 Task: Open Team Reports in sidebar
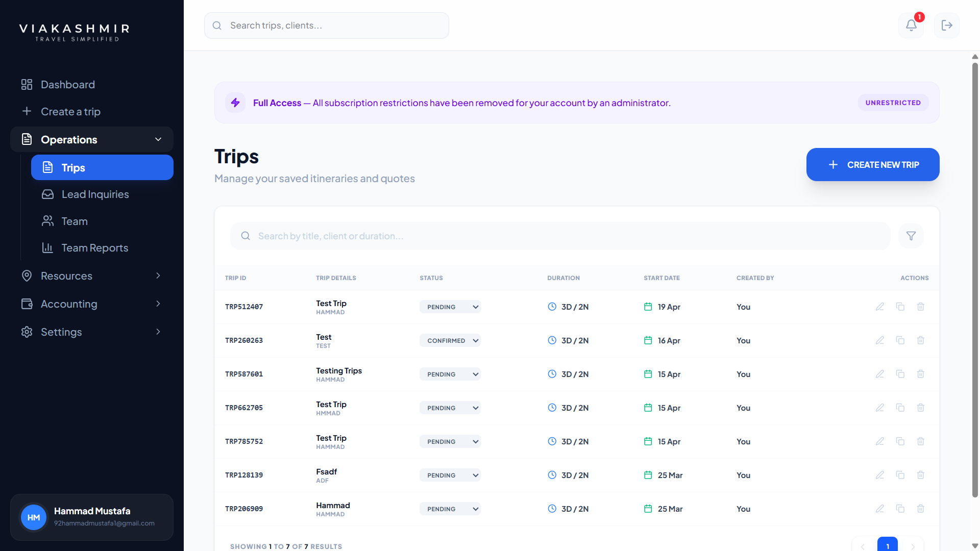(102, 247)
